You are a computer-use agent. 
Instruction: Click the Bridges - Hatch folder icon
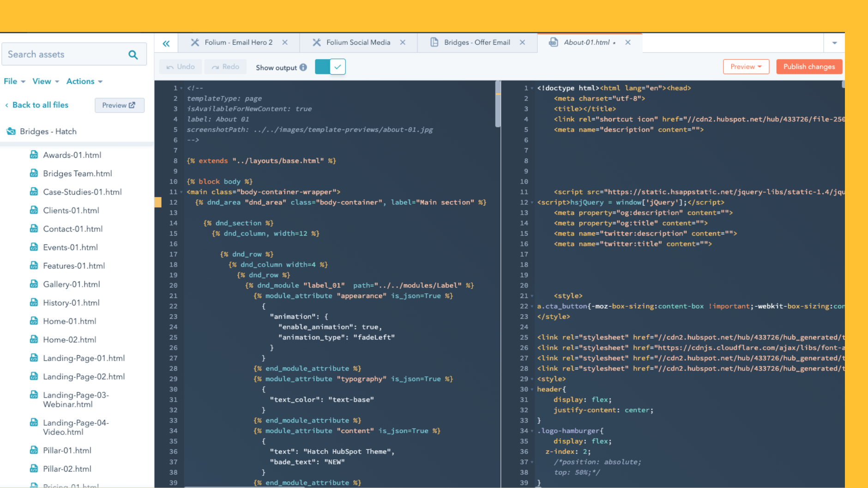(11, 131)
